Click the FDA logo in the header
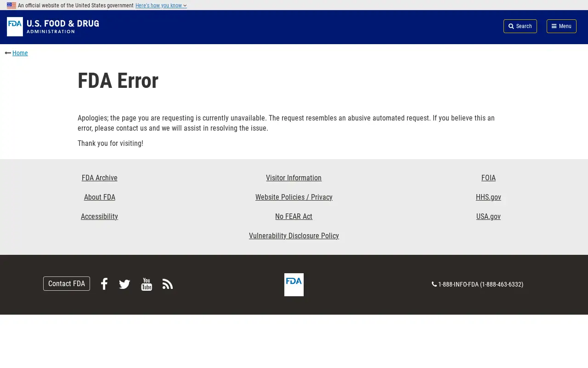The width and height of the screenshot is (588, 368). click(53, 27)
